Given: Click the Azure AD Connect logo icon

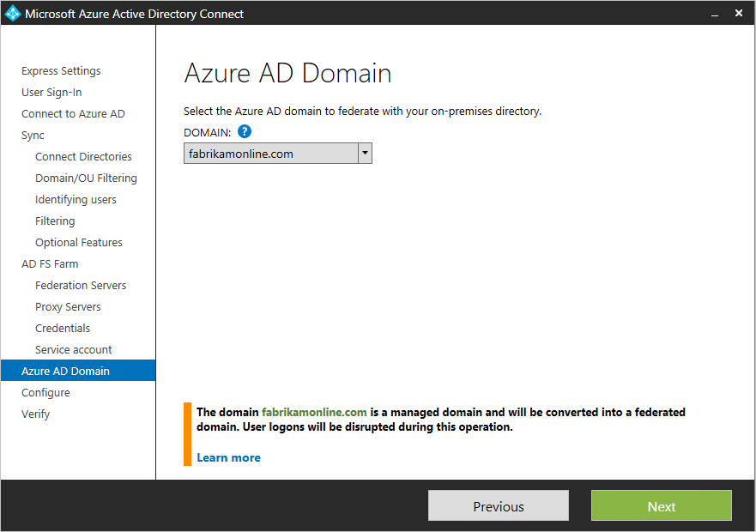Looking at the screenshot, I should [x=13, y=14].
